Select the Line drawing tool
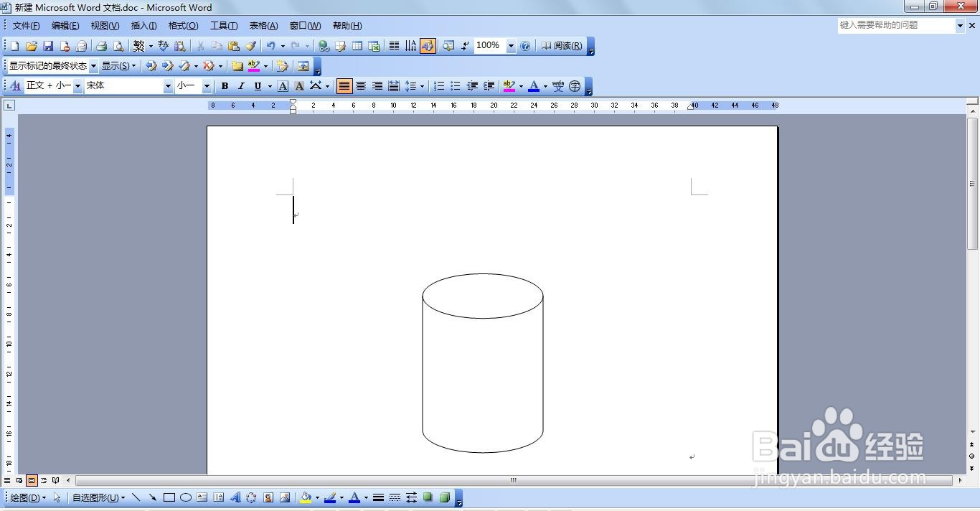This screenshot has width=980, height=511. (136, 497)
